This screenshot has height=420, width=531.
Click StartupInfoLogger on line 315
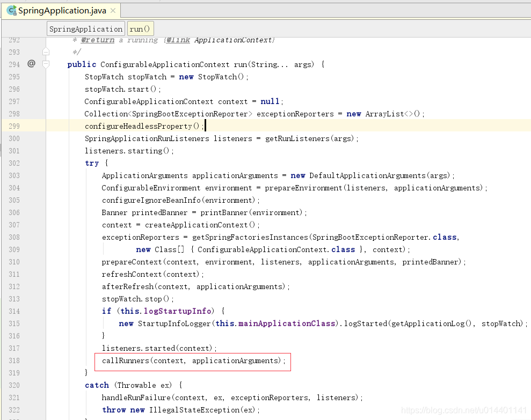174,323
